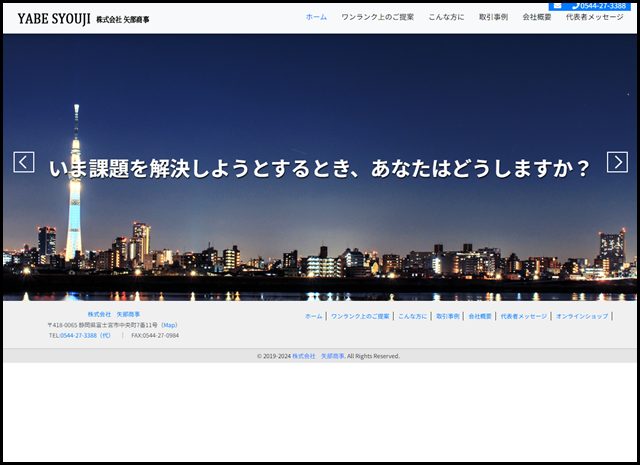Click footer 会社概要 link
This screenshot has width=640, height=465.
(480, 316)
